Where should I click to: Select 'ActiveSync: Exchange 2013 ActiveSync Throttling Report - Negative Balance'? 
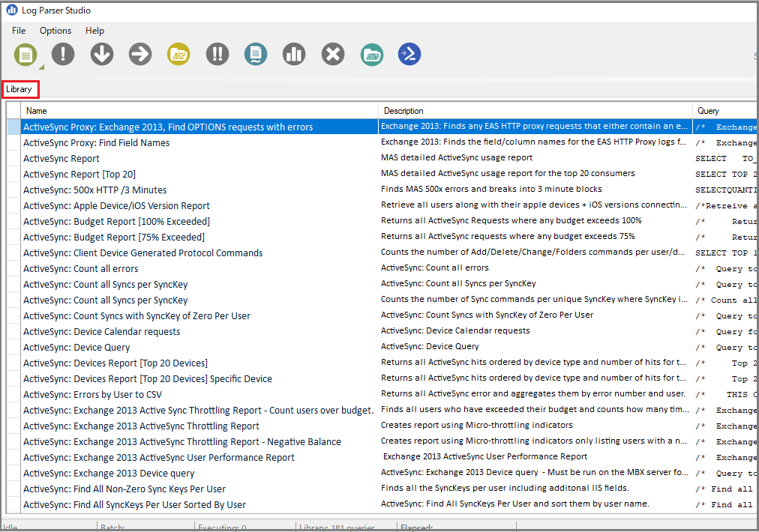click(182, 441)
